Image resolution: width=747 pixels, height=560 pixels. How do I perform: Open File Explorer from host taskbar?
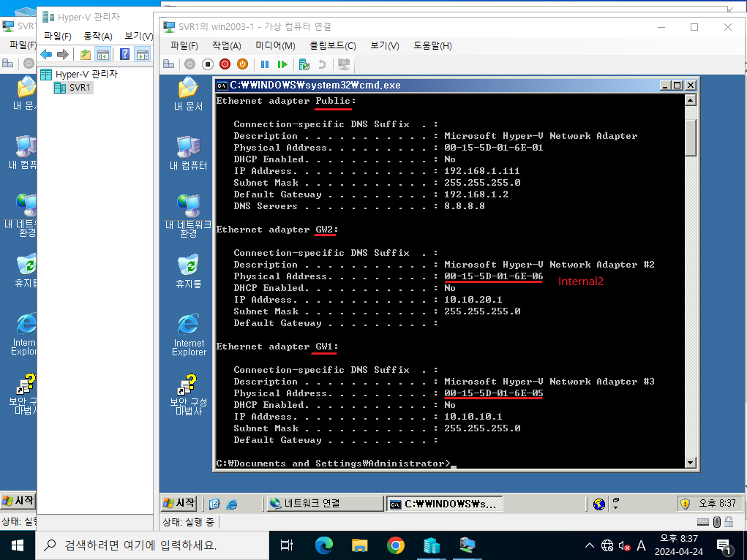(x=360, y=545)
